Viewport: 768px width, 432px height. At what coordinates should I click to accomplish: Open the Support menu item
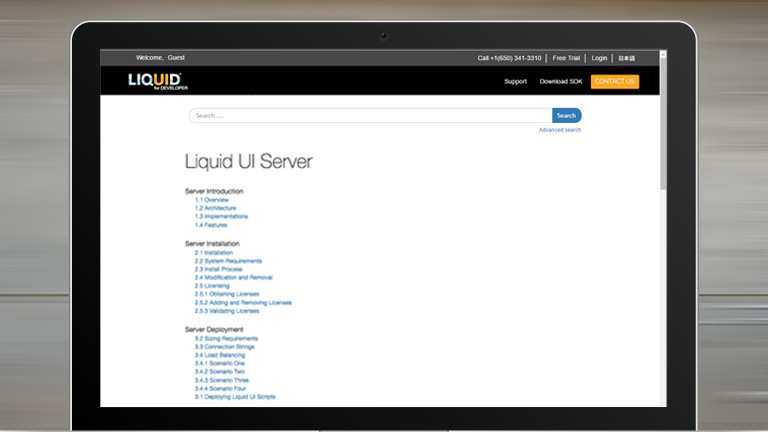pyautogui.click(x=515, y=81)
